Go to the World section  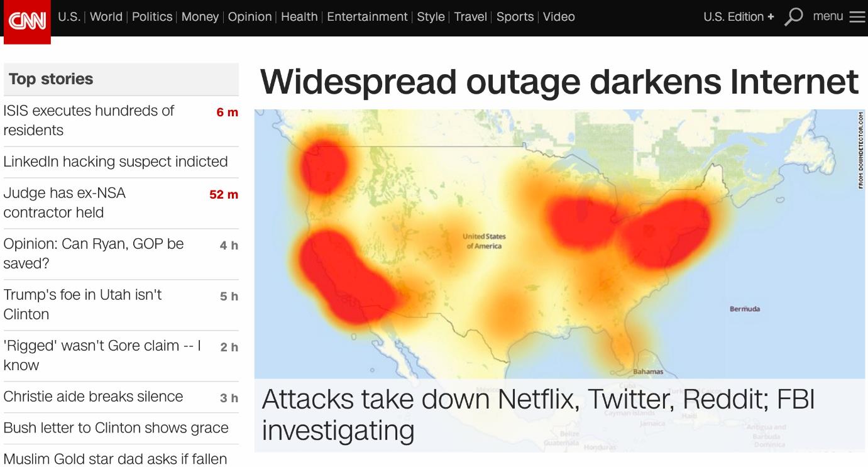[x=106, y=17]
